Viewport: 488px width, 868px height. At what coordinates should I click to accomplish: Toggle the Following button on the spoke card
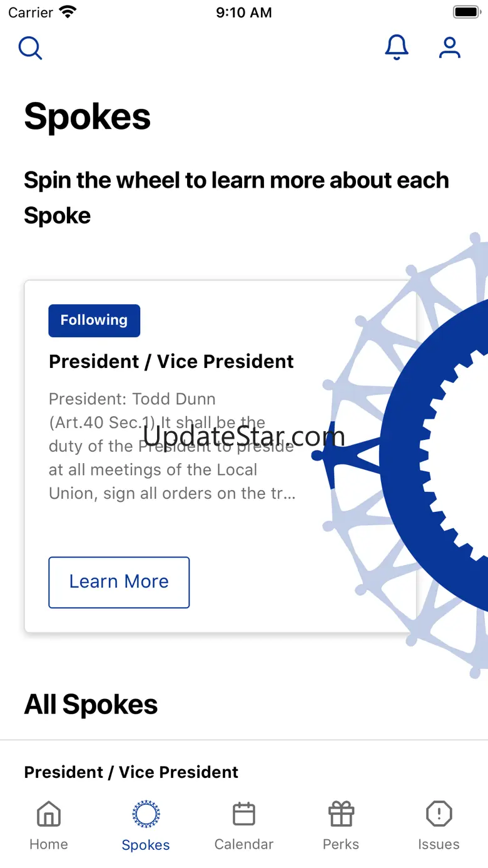click(94, 320)
